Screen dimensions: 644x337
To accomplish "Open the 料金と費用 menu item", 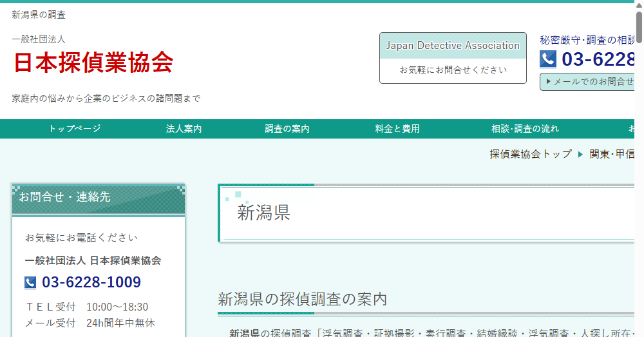I will [x=397, y=129].
